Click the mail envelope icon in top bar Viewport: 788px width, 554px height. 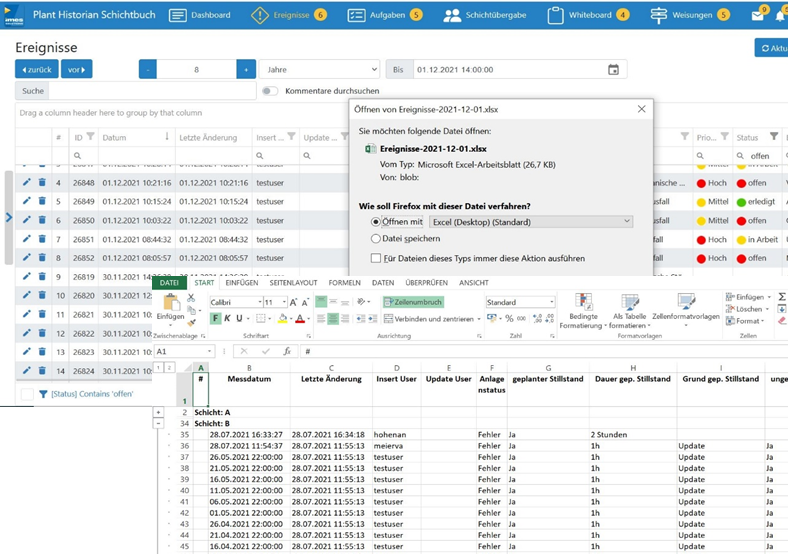[757, 16]
